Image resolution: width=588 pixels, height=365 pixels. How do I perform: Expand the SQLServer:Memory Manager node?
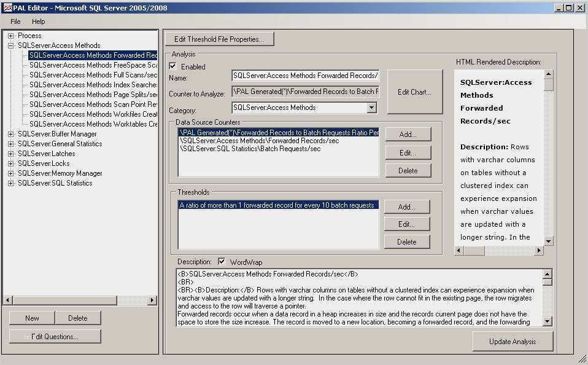(11, 173)
